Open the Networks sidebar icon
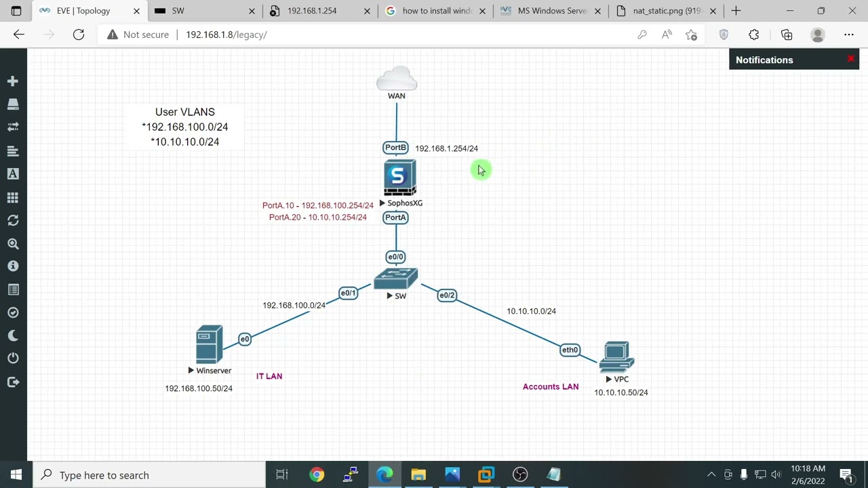 point(13,127)
